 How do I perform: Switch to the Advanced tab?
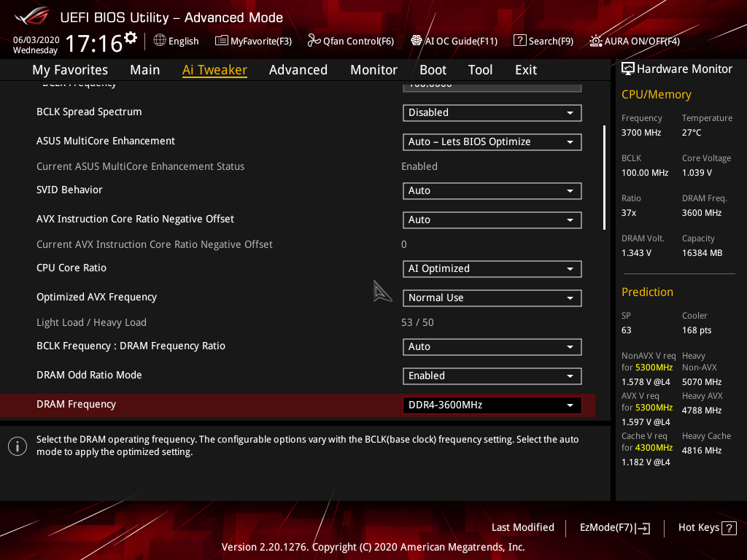click(298, 70)
